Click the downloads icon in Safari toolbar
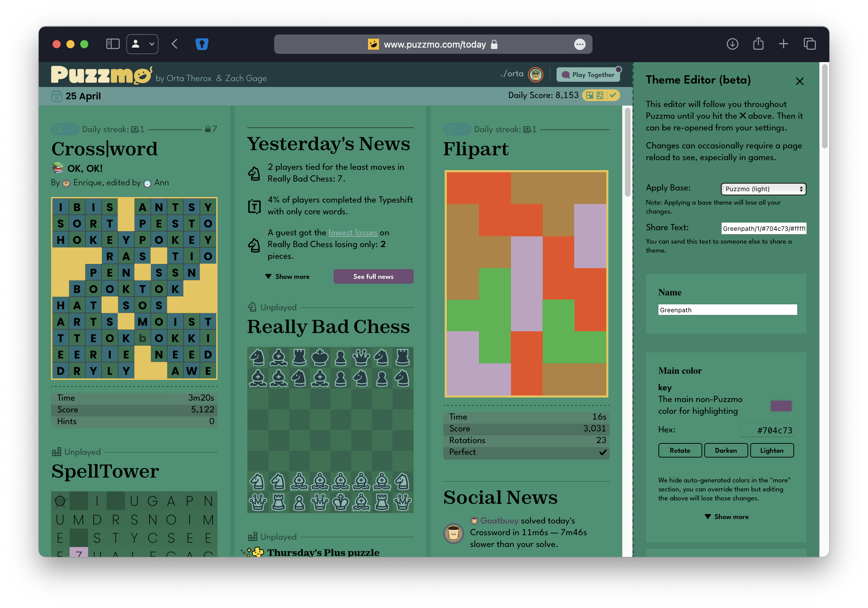 732,44
